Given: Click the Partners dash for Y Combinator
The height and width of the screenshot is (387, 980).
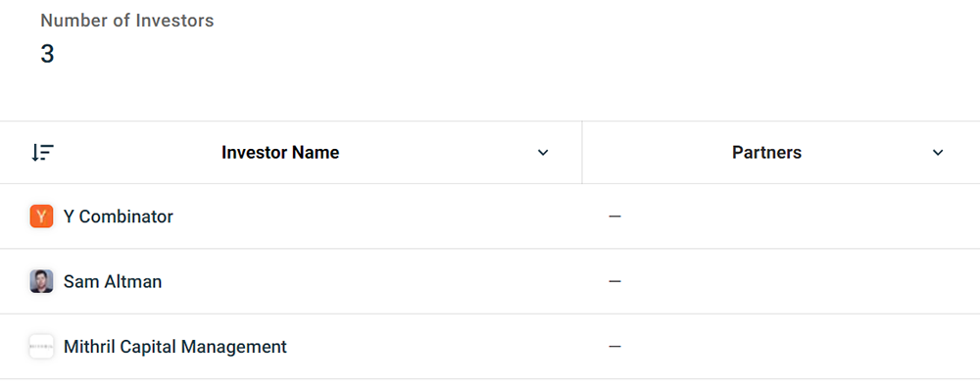Looking at the screenshot, I should pyautogui.click(x=615, y=217).
